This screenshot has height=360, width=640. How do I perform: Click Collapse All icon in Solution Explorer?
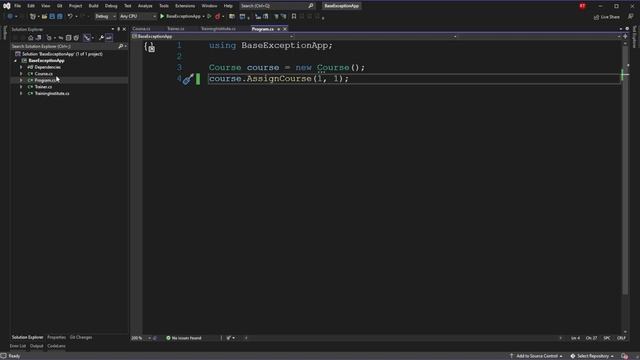pyautogui.click(x=69, y=38)
